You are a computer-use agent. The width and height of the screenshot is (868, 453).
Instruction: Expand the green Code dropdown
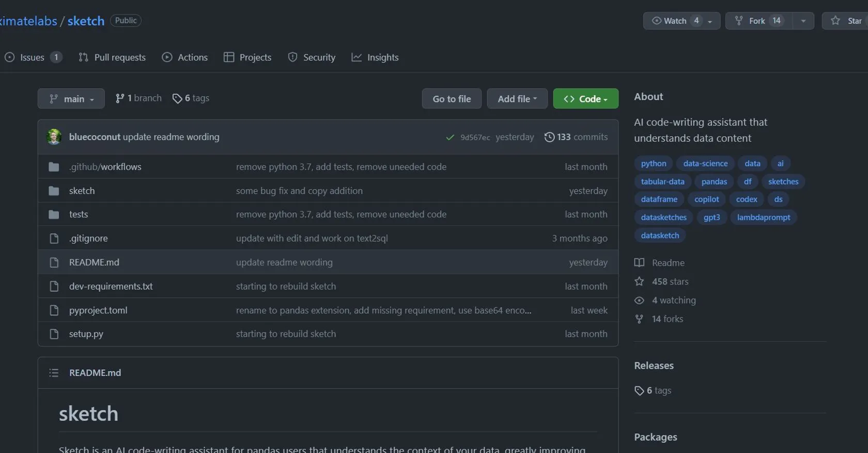[x=585, y=98]
